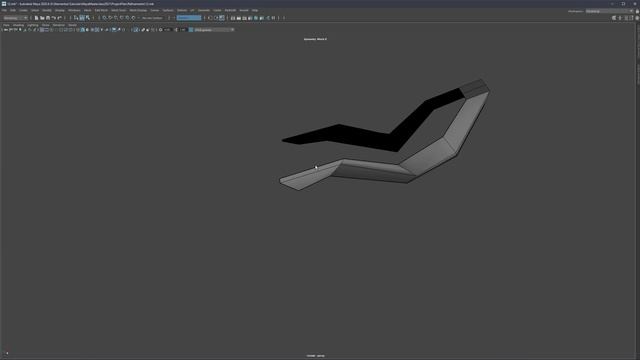Toggle viewport grid icon in panel toolbar
Image resolution: width=640 pixels, height=360 pixels.
pyautogui.click(x=42, y=30)
